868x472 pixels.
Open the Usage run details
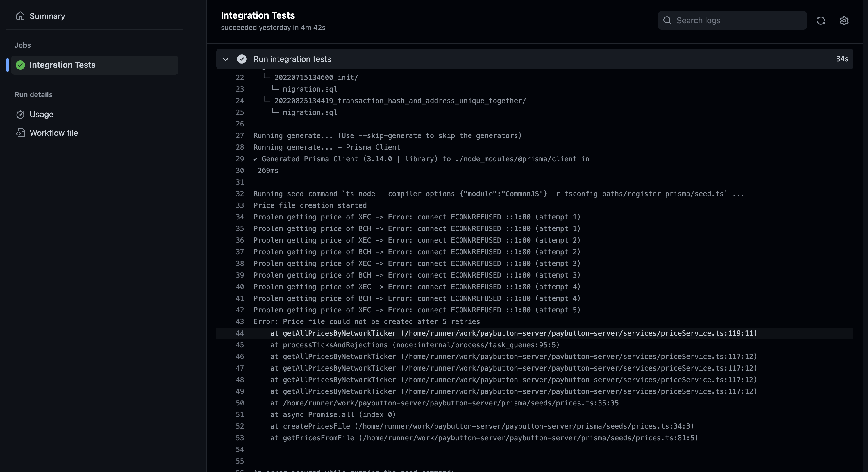click(x=42, y=114)
